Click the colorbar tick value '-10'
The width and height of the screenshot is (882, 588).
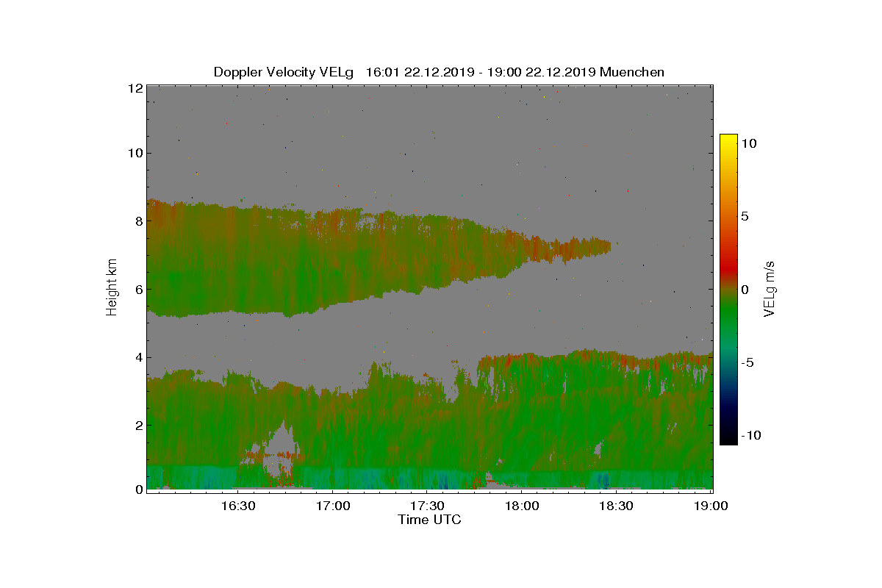point(753,435)
